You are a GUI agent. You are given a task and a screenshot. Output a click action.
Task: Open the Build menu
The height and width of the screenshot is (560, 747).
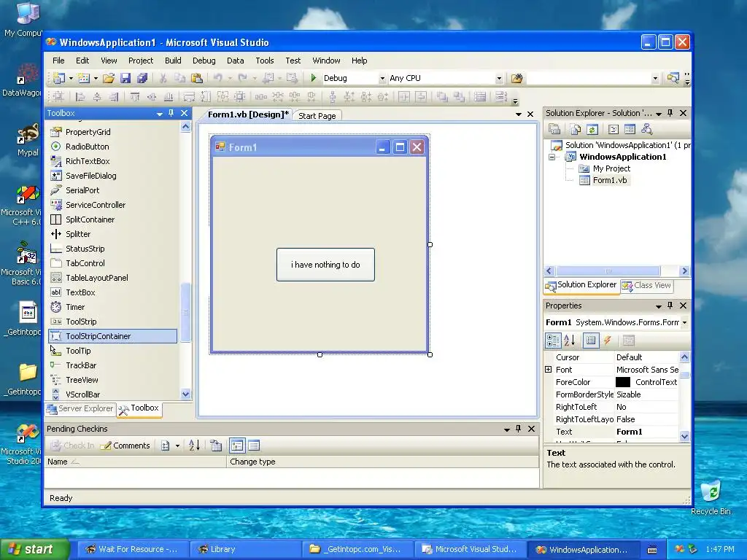point(173,61)
